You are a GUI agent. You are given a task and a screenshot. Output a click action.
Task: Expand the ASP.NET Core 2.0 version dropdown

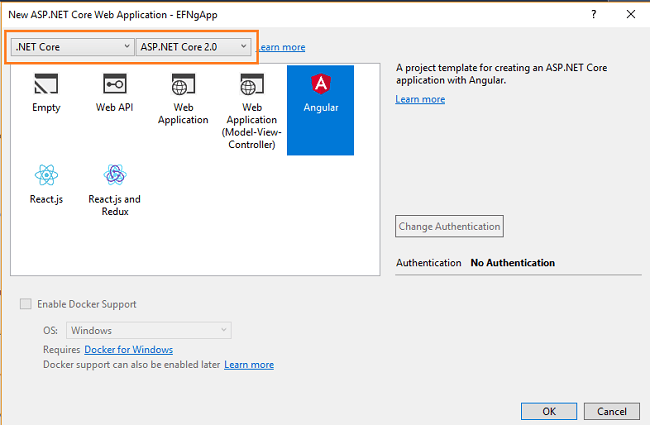point(193,47)
